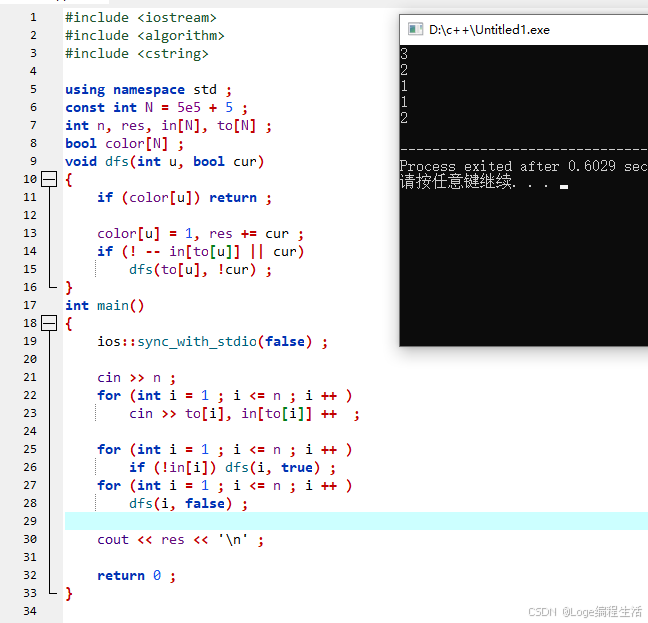Click the Process exited after 0.6029 text in console
The image size is (648, 623).
point(507,166)
